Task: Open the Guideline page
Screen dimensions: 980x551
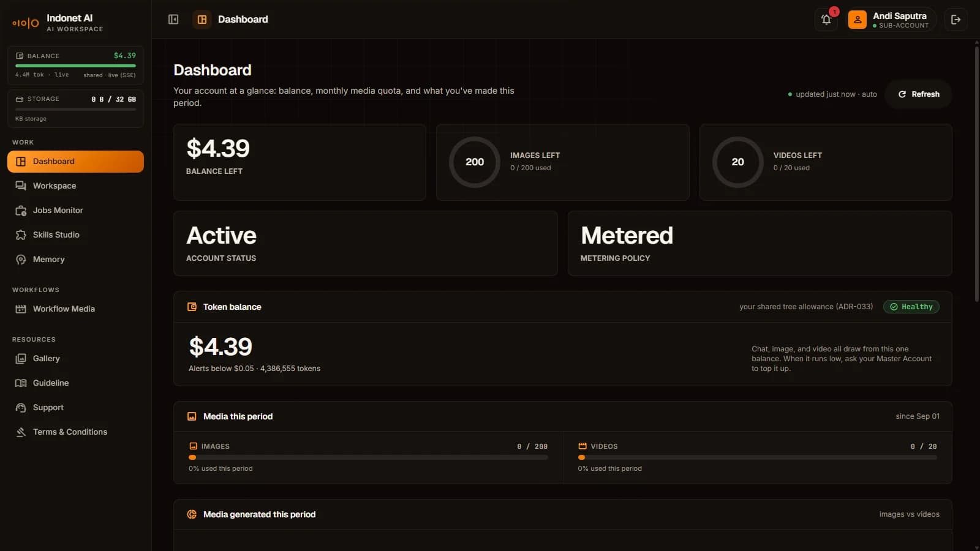Action: point(75,383)
